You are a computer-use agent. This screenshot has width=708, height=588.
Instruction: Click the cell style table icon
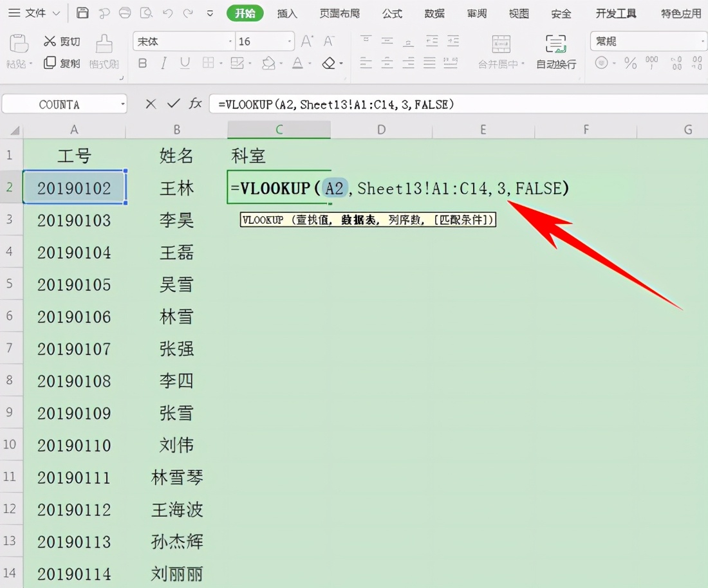point(237,63)
